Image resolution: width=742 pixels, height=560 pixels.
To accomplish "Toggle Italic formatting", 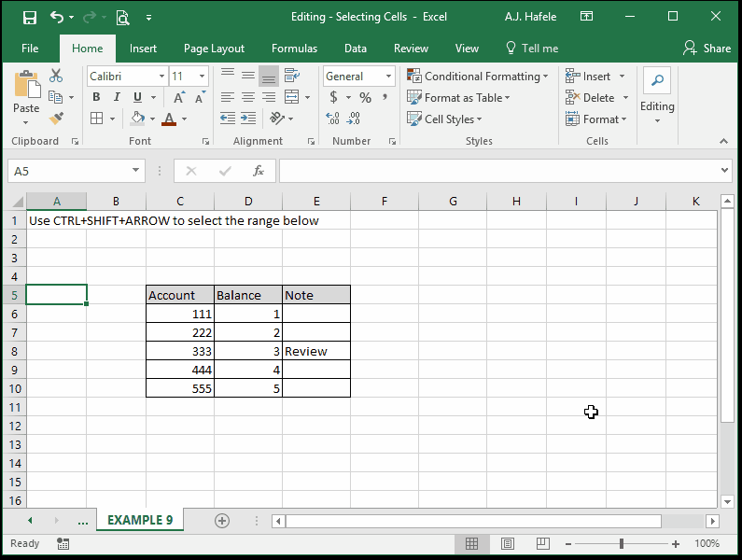I will [x=117, y=97].
